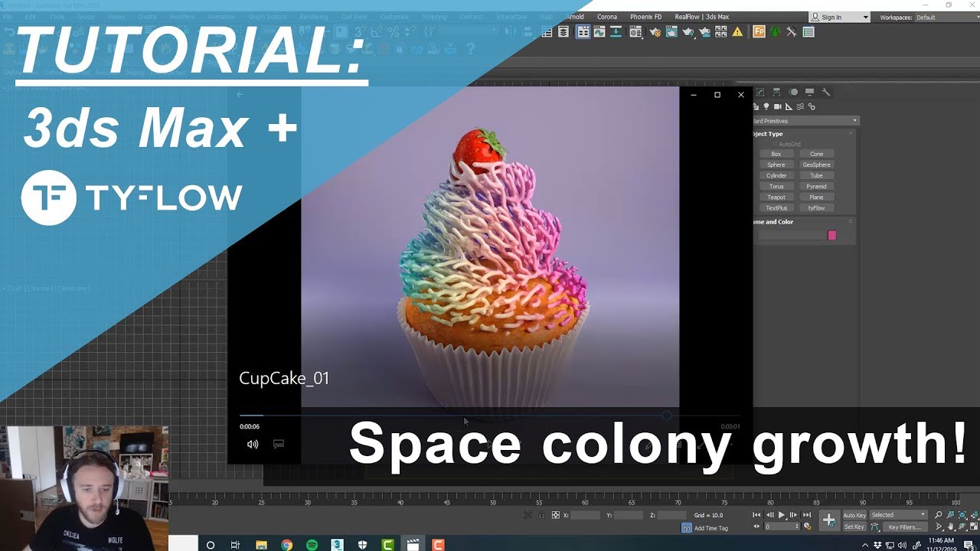This screenshot has height=551, width=980.
Task: Open the Selected key filter dropdown
Action: pos(899,515)
